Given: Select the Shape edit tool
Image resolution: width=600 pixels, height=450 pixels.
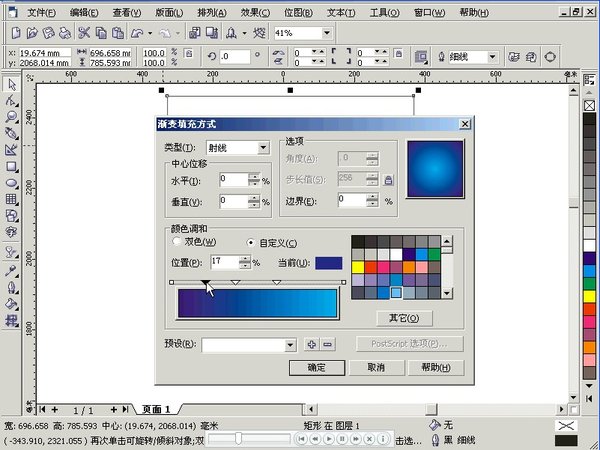Looking at the screenshot, I should click(x=11, y=101).
